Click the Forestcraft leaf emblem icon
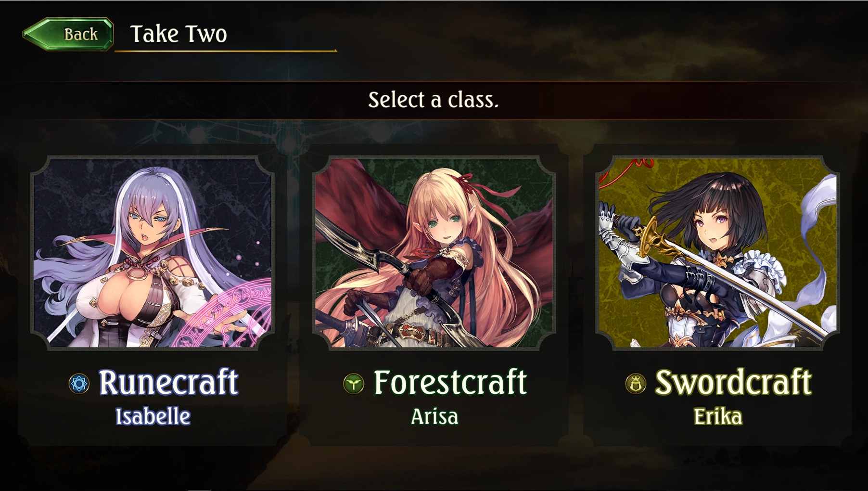This screenshot has height=491, width=868. coord(354,384)
